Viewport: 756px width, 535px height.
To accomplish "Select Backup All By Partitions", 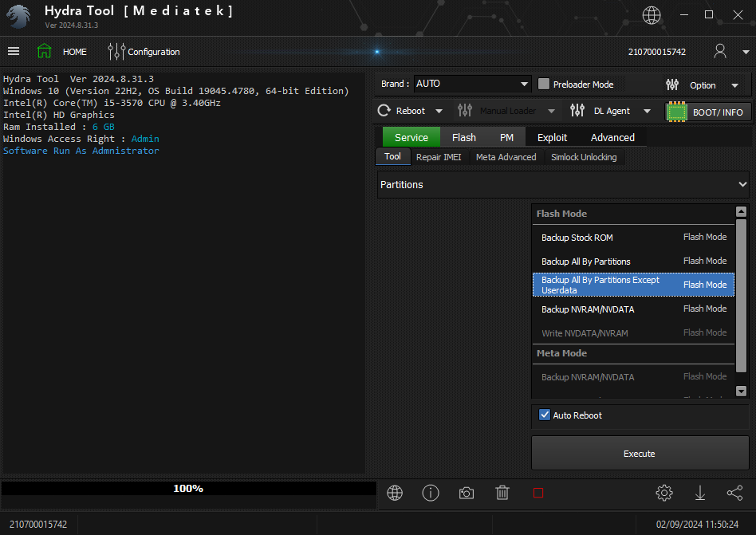I will pyautogui.click(x=633, y=262).
